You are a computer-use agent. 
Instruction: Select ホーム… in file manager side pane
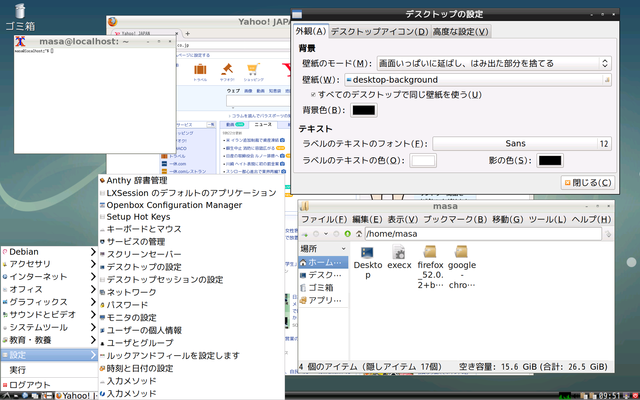tap(323, 262)
